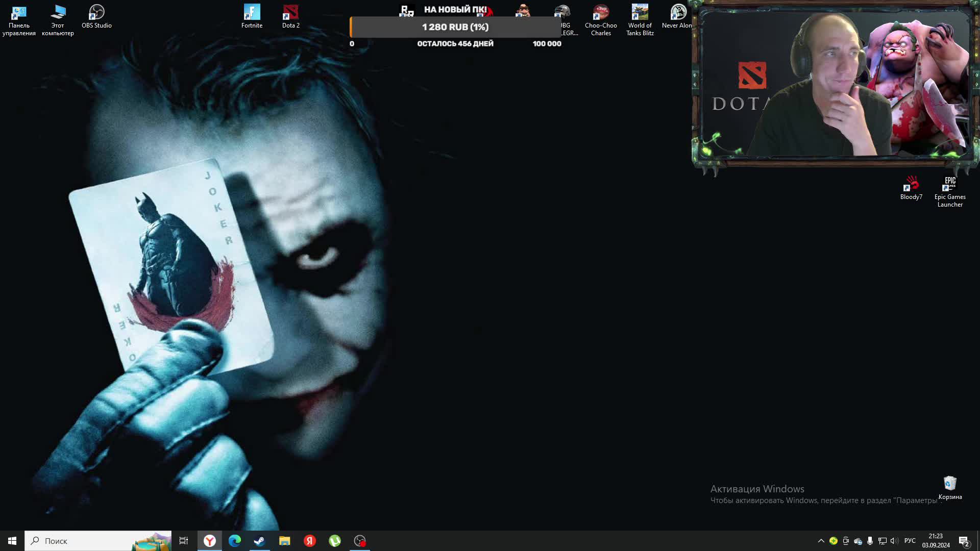Open uTorrent from the taskbar
Image resolution: width=980 pixels, height=551 pixels.
pyautogui.click(x=334, y=541)
